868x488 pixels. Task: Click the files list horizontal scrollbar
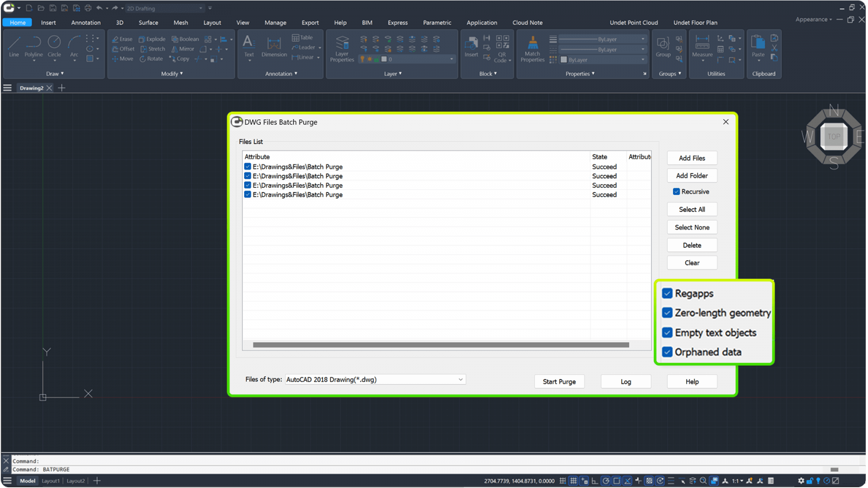point(441,345)
